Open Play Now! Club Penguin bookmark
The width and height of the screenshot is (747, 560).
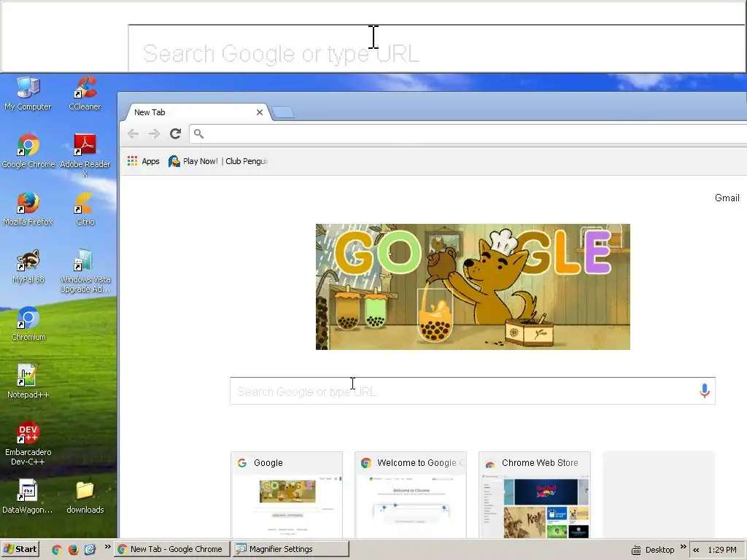pos(217,161)
